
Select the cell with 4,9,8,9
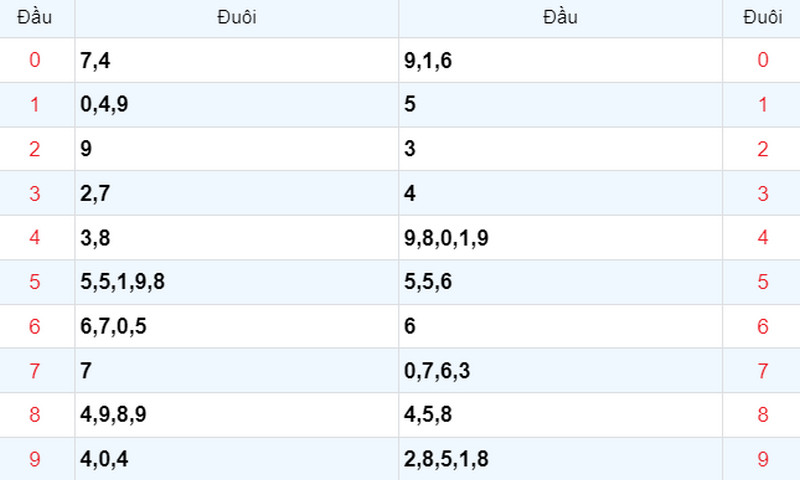[237, 415]
